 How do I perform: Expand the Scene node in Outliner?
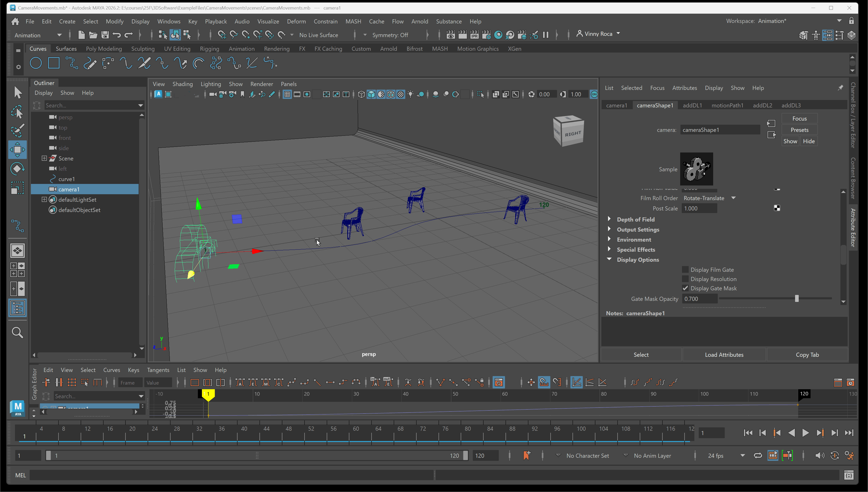pyautogui.click(x=44, y=158)
